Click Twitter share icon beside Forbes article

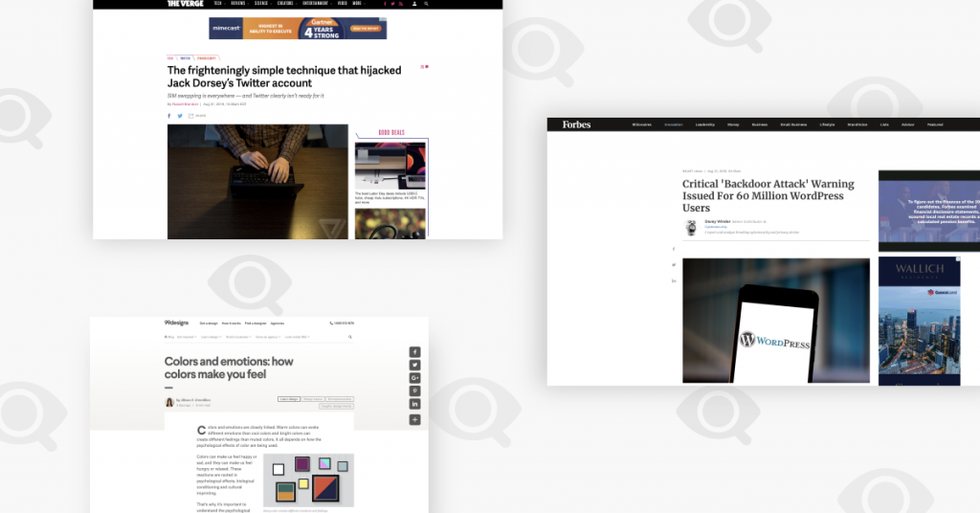(x=674, y=264)
